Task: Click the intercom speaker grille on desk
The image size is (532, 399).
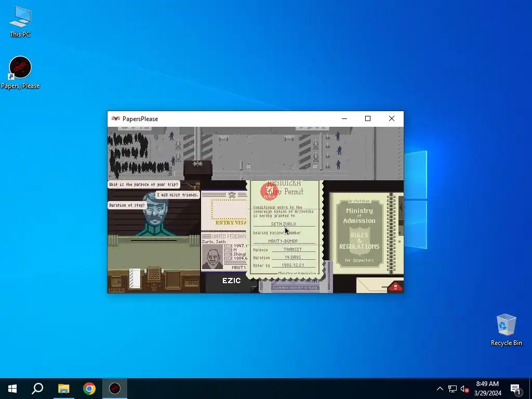Action: [x=154, y=274]
